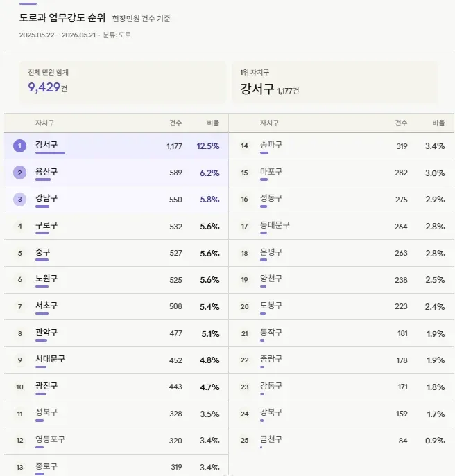Screen dimensions: 455x476
Task: Click the rank 1 badge for 강서구
Action: (x=19, y=146)
